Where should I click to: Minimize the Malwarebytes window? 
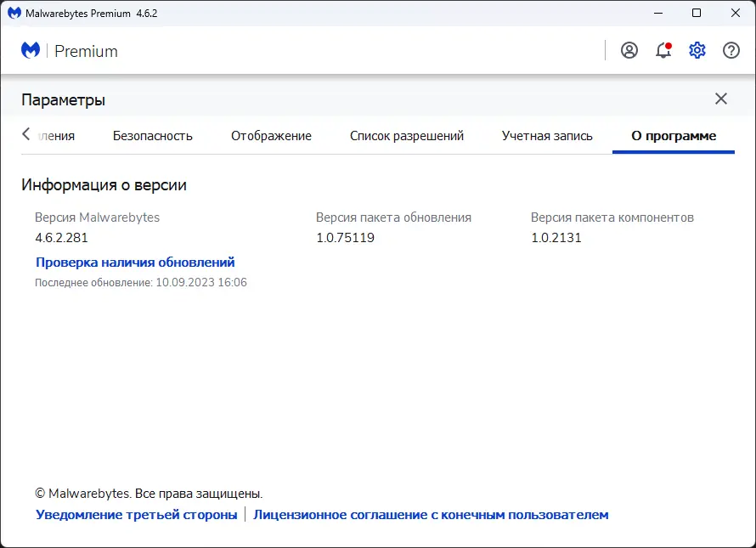pyautogui.click(x=657, y=14)
